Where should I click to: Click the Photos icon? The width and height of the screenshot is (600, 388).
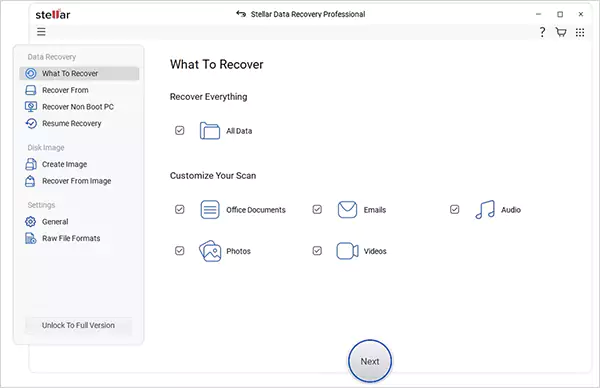(x=210, y=251)
